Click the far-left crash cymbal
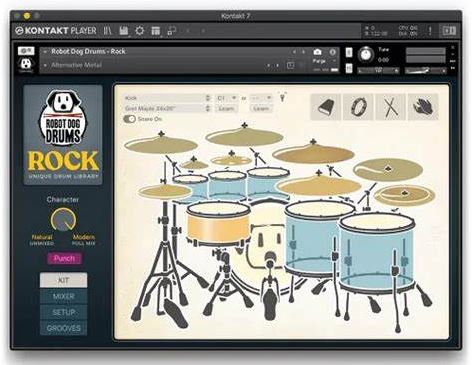Image resolution: width=472 pixels, height=365 pixels. 161,144
